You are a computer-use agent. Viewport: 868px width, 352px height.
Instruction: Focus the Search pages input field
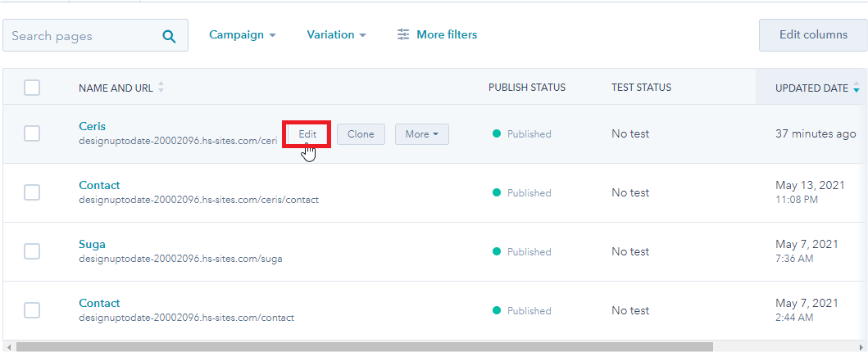pyautogui.click(x=82, y=36)
